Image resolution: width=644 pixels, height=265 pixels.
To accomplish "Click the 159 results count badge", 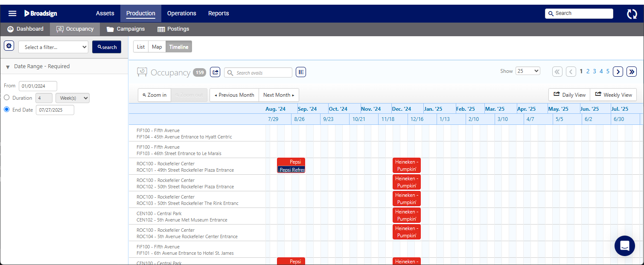I will (x=199, y=72).
